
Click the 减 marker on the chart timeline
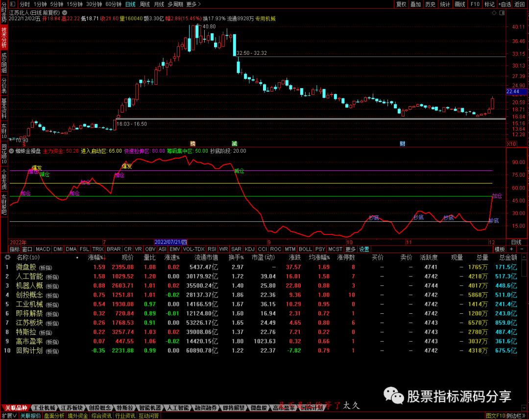235,143
